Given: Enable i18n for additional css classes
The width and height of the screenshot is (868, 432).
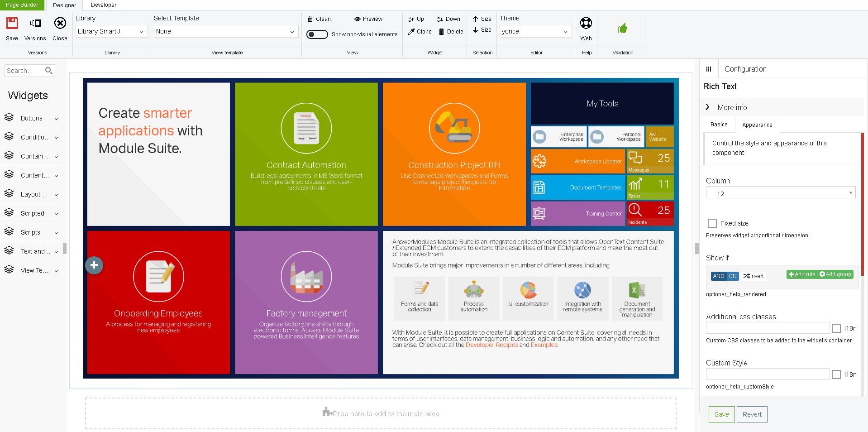Looking at the screenshot, I should 836,328.
